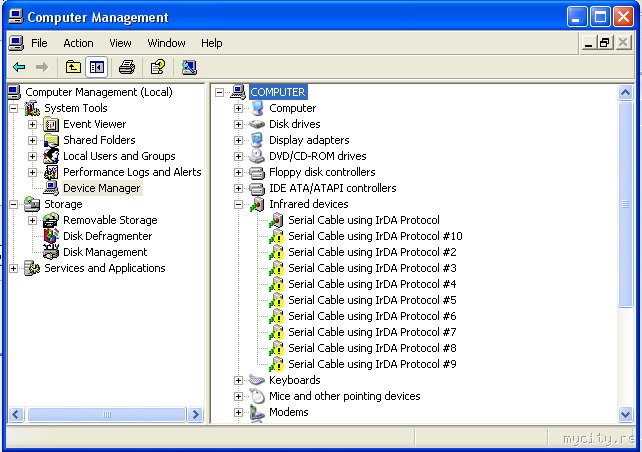The image size is (642, 452).
Task: Click the warning icon for IrDA Protocol #10
Action: coord(276,236)
